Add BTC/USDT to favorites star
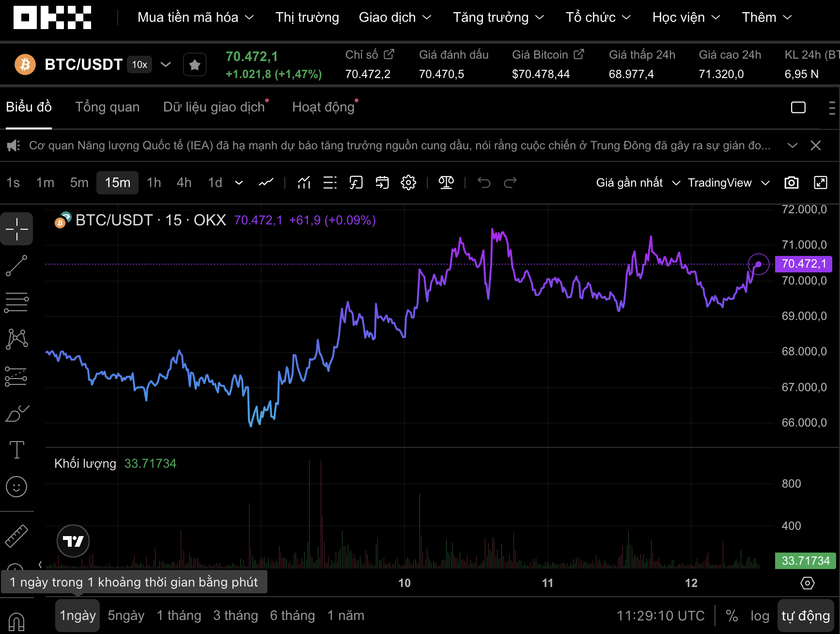The image size is (840, 634). coord(195,64)
